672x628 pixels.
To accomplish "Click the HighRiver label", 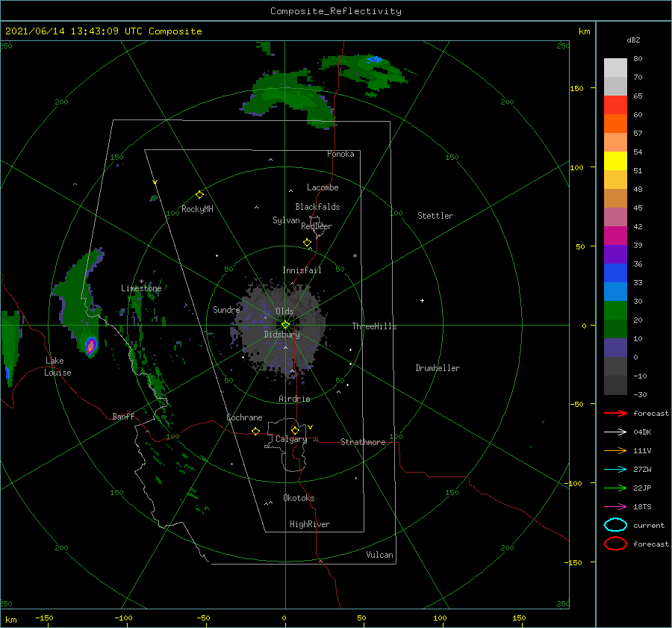I will pos(310,524).
